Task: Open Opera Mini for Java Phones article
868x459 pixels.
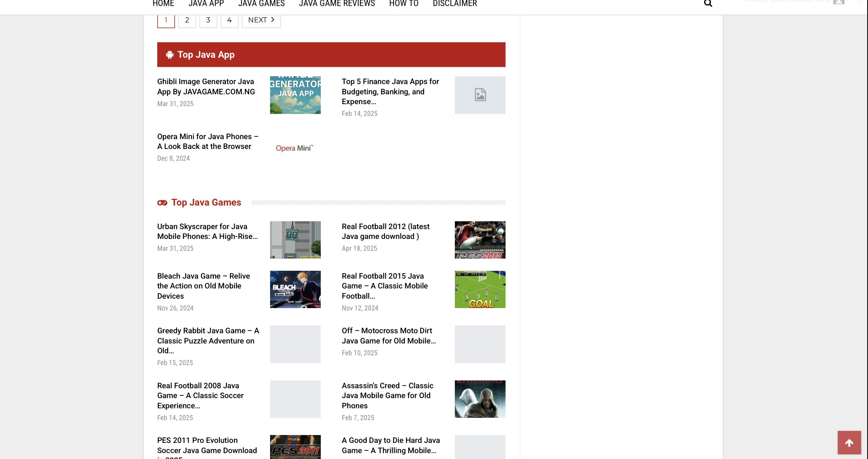Action: click(208, 141)
